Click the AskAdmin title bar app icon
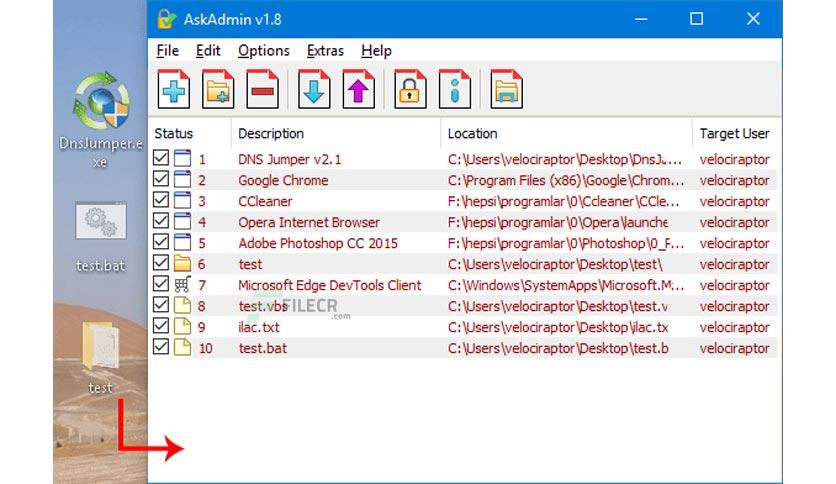This screenshot has height=484, width=836. 167,19
